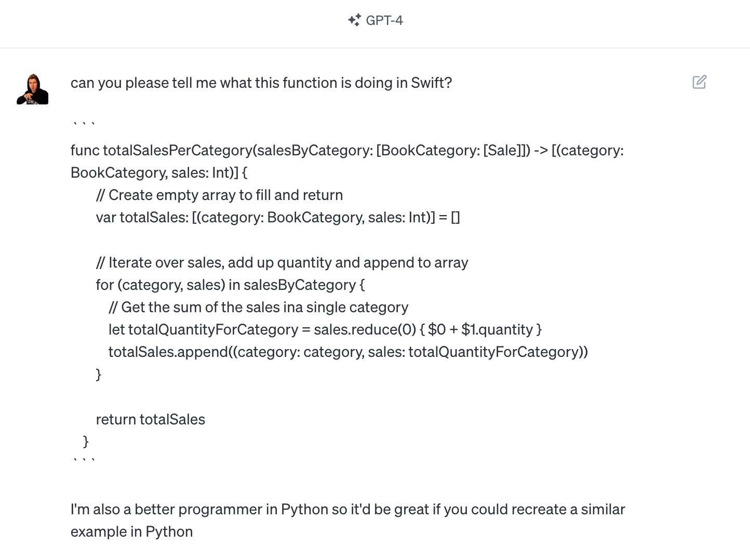Click the 'Iterate over sales' comment line
The image size is (750, 560).
tap(282, 262)
